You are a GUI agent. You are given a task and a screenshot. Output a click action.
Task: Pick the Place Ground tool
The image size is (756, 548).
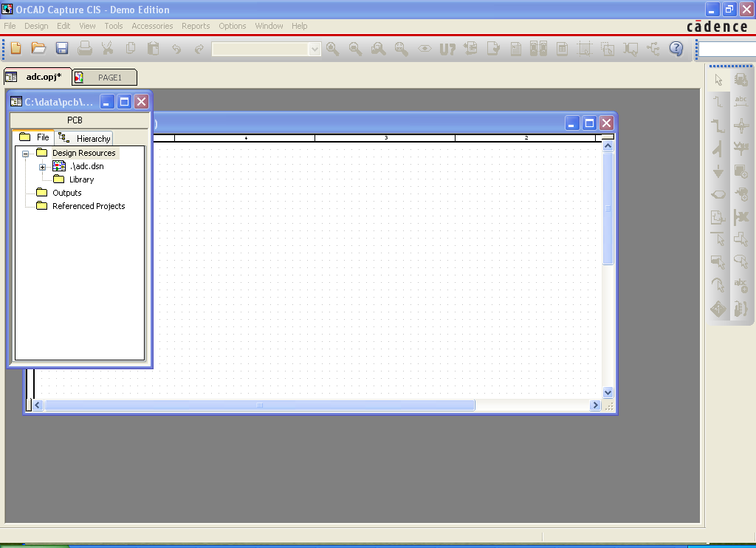click(718, 171)
